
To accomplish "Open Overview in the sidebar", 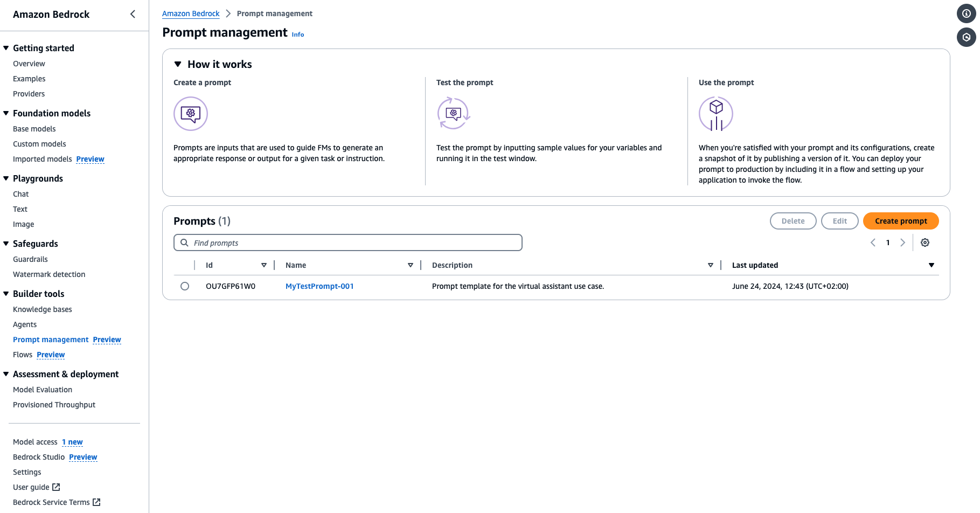I will (29, 64).
